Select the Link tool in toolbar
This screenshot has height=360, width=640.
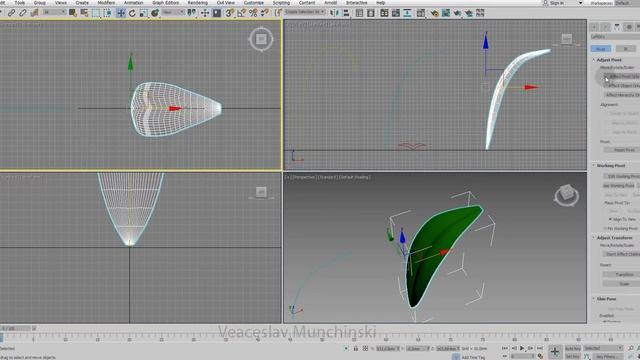tap(11, 13)
